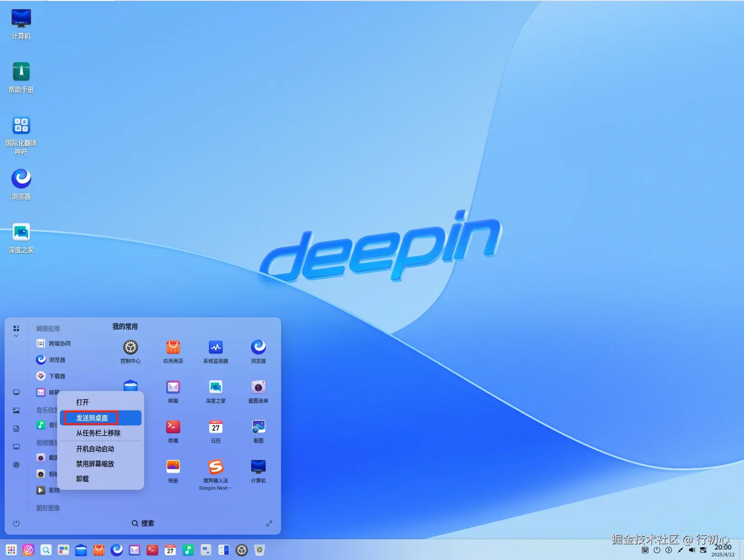
Task: Open settings gear in launcher sidebar
Action: [x=16, y=465]
